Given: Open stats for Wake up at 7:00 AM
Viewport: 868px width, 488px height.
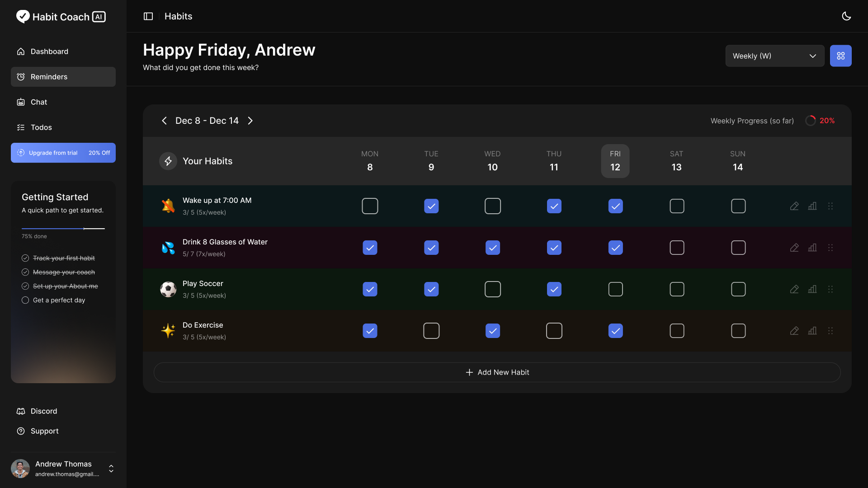Looking at the screenshot, I should pos(812,206).
